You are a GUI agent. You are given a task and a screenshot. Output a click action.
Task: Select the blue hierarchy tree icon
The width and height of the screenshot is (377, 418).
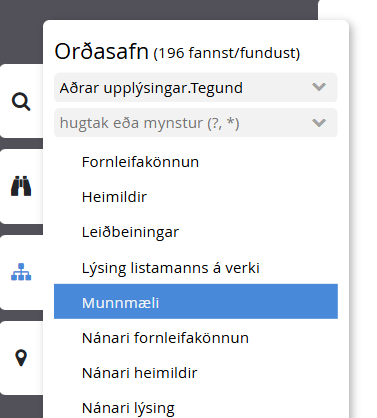(21, 272)
